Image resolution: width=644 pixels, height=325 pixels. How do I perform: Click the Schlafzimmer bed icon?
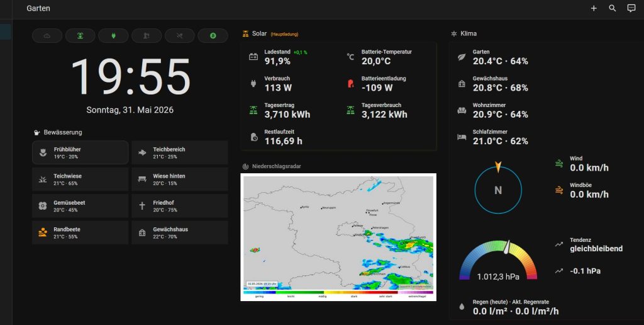[x=462, y=137]
